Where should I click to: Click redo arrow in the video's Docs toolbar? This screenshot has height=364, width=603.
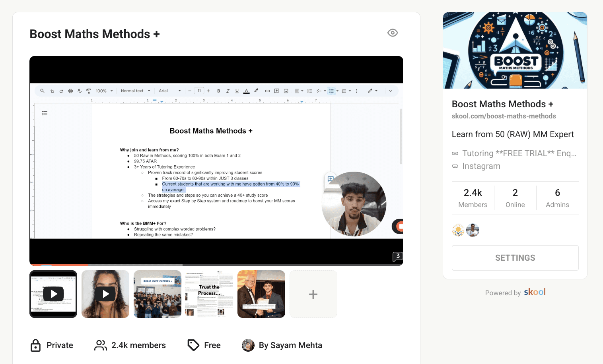point(61,91)
